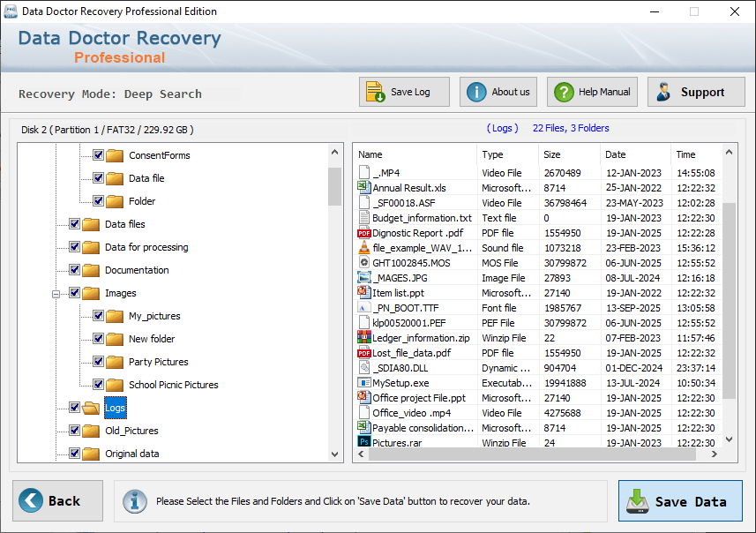This screenshot has width=756, height=533.
Task: Toggle the Logs folder checkbox
Action: [x=74, y=407]
